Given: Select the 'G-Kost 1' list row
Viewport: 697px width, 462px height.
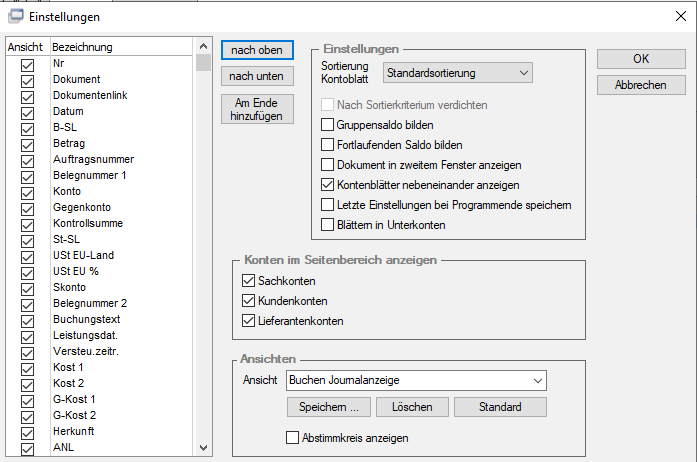Looking at the screenshot, I should [100, 399].
